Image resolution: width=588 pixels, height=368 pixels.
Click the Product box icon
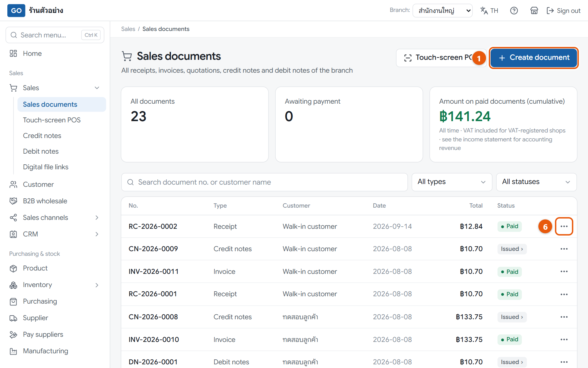coord(13,268)
